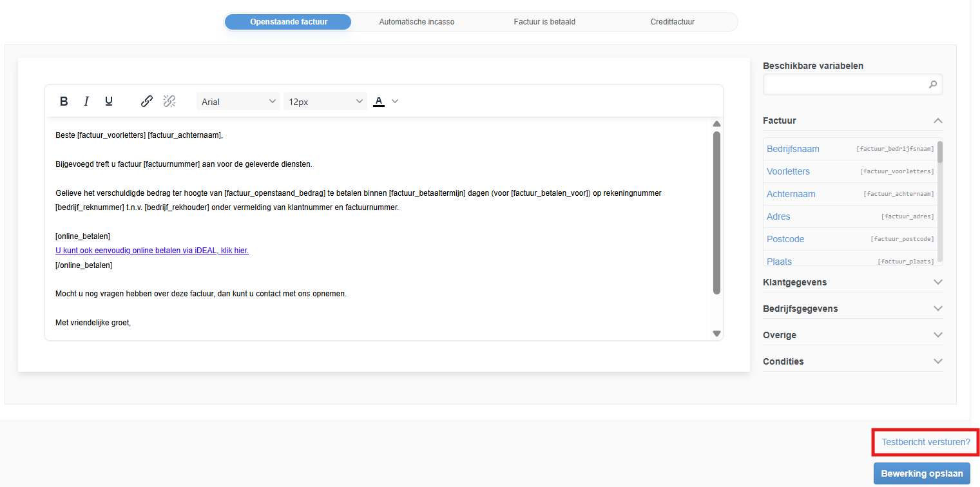Insert the Bedrijfsnaam variable

click(793, 149)
